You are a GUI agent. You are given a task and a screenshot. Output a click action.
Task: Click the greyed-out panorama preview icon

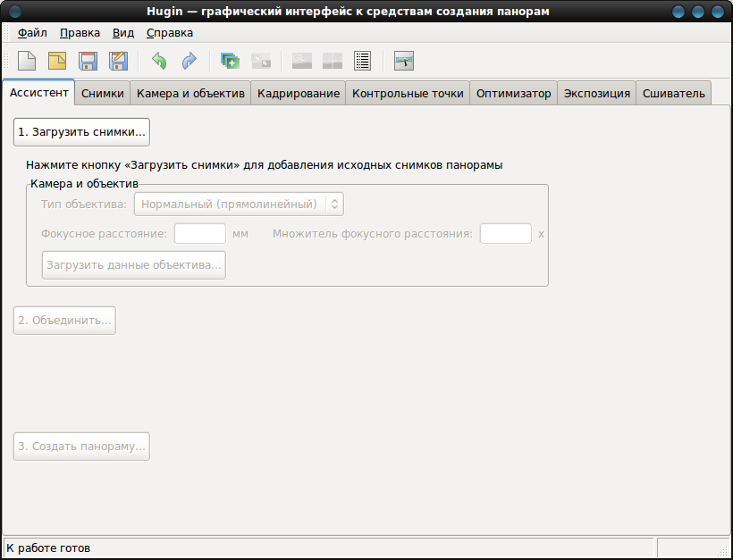[x=333, y=61]
